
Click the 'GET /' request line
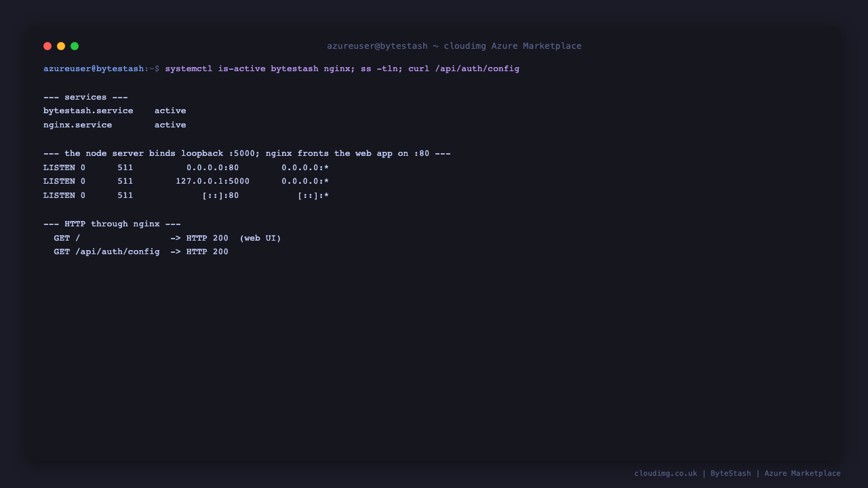click(x=167, y=238)
